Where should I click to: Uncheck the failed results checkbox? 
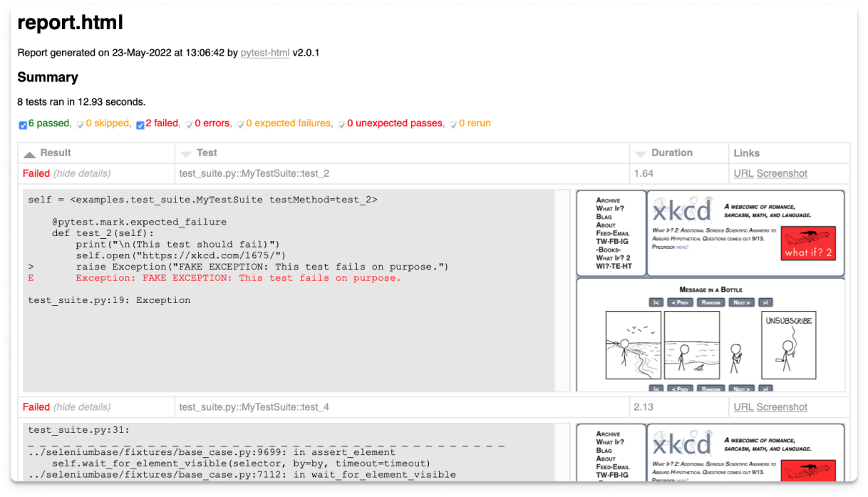coord(140,125)
